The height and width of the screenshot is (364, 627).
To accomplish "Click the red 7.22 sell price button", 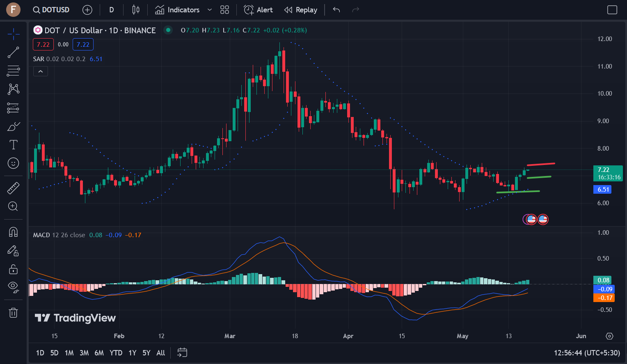I will click(43, 44).
